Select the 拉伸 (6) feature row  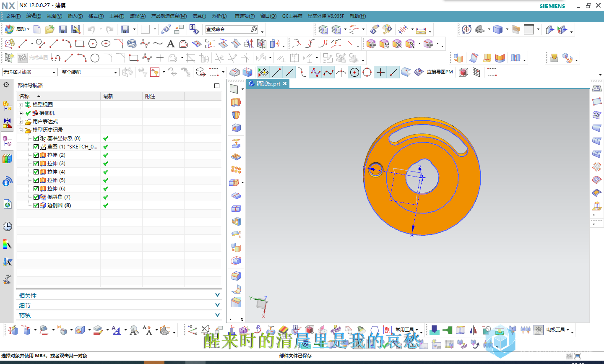(x=56, y=189)
